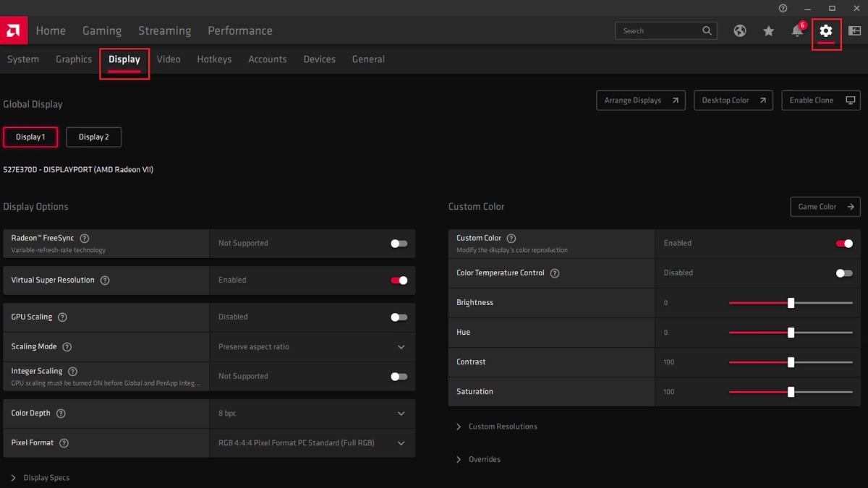Viewport: 868px width, 488px height.
Task: Select the Display 1 button
Action: tap(30, 137)
